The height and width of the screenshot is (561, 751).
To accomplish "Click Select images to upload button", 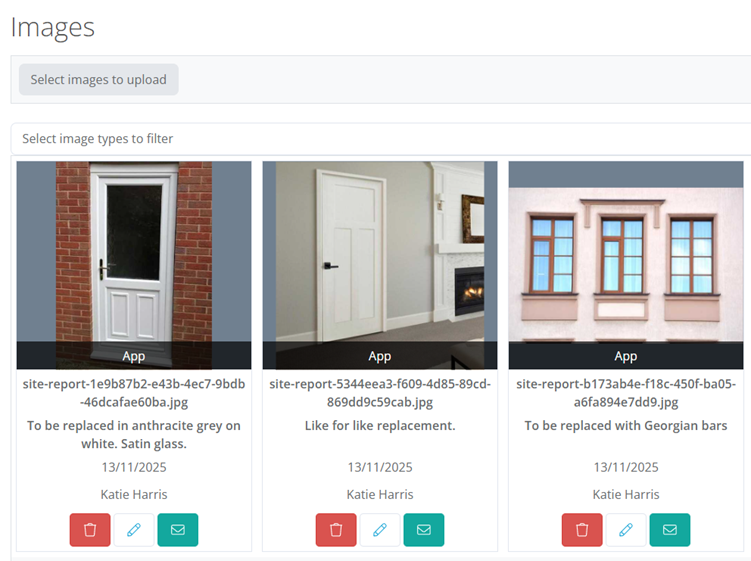I will pos(98,80).
